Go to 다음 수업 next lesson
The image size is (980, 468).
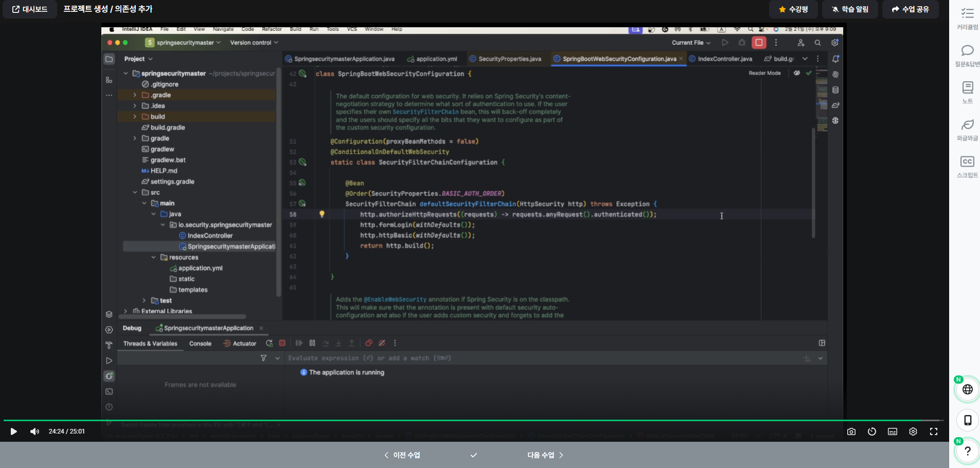tap(545, 455)
